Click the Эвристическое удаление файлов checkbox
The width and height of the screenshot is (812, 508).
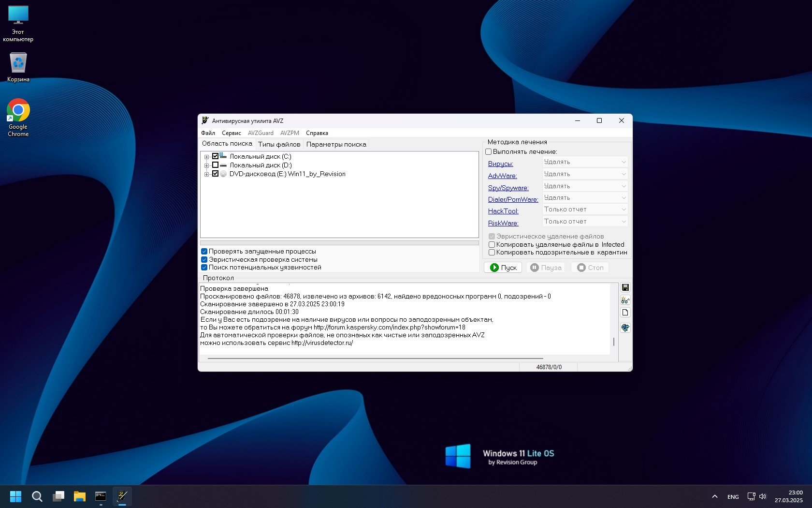click(x=492, y=237)
